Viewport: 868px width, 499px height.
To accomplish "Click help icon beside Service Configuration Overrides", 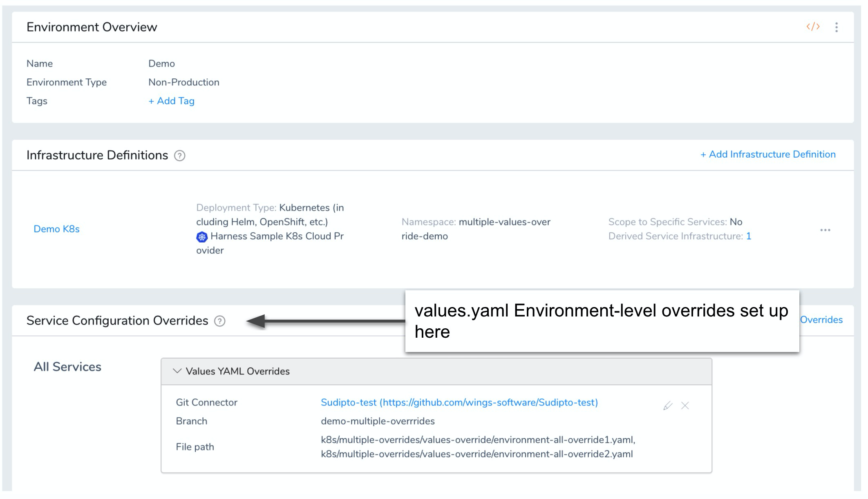I will (220, 321).
